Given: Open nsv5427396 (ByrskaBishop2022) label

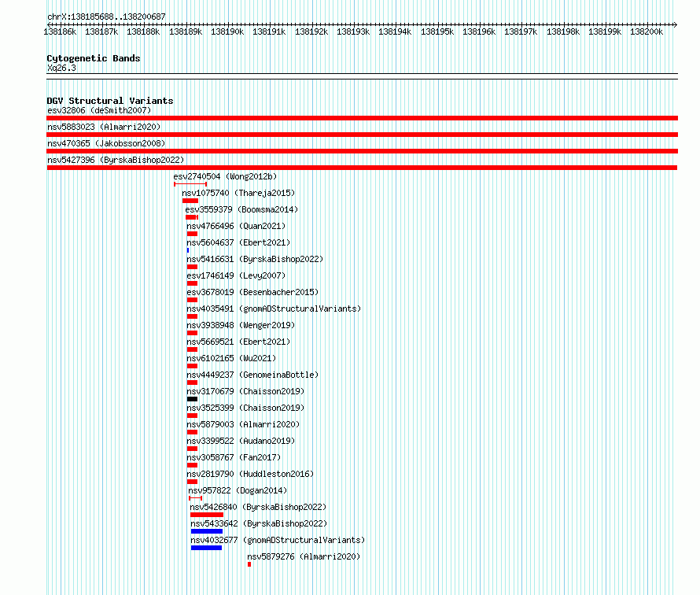Looking at the screenshot, I should click(x=116, y=160).
